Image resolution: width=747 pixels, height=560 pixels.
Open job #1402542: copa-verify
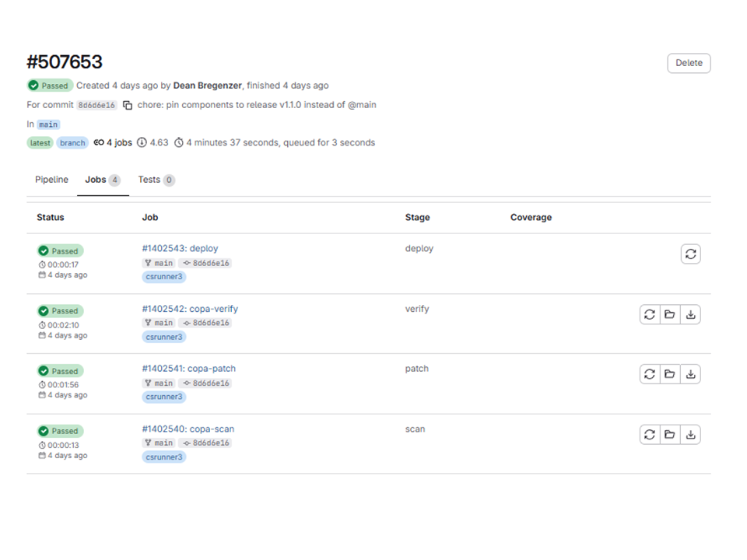click(x=190, y=309)
